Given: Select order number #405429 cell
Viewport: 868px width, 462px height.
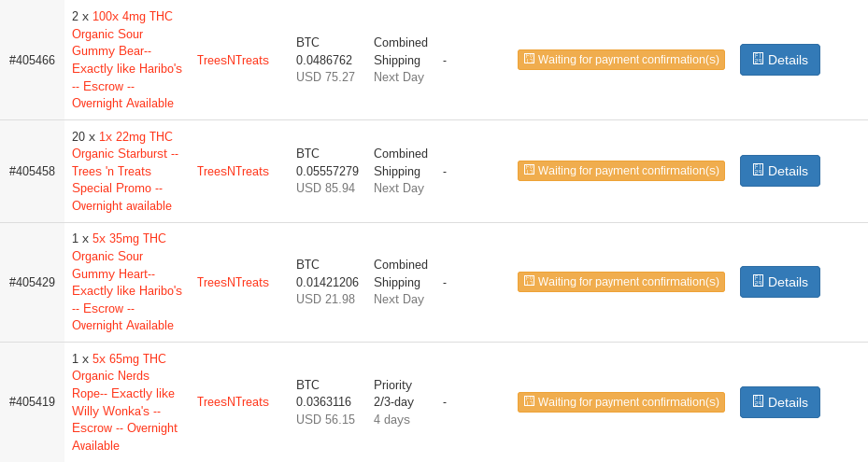Looking at the screenshot, I should tap(32, 282).
